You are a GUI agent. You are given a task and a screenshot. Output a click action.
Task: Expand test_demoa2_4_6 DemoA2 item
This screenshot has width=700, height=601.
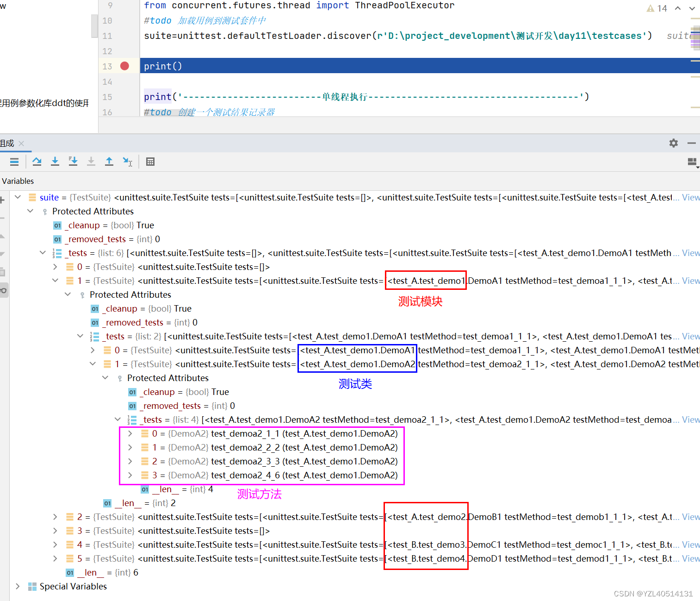point(130,475)
